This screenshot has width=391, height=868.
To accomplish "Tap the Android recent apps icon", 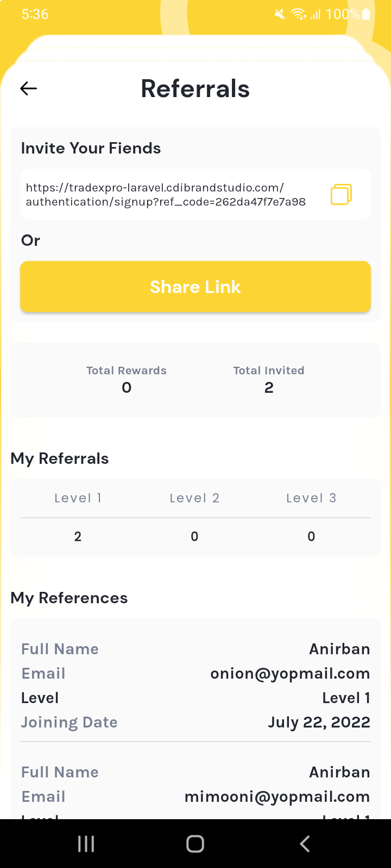I will (x=86, y=844).
